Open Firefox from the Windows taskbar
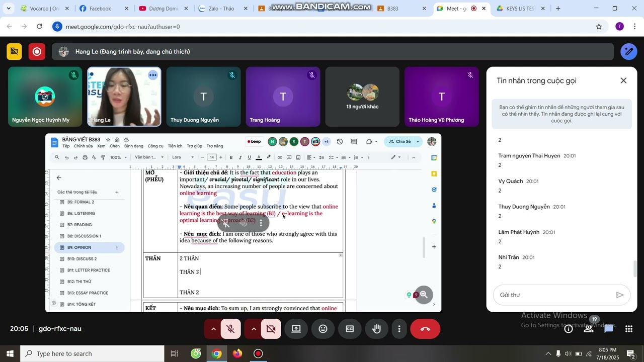The height and width of the screenshot is (362, 644). point(237,353)
